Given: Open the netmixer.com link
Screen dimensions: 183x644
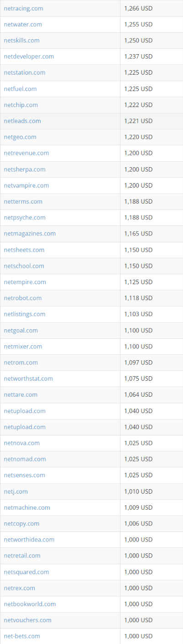Looking at the screenshot, I should (x=23, y=347).
